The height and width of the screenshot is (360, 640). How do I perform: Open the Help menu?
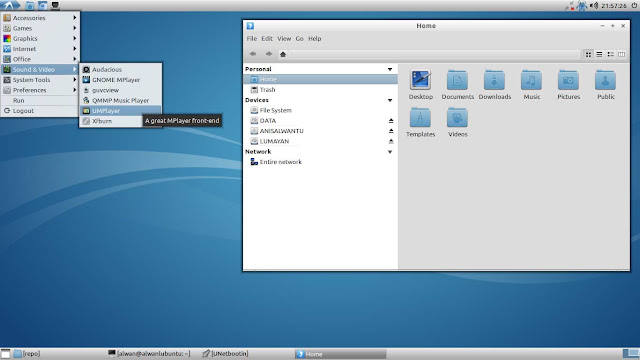point(315,38)
